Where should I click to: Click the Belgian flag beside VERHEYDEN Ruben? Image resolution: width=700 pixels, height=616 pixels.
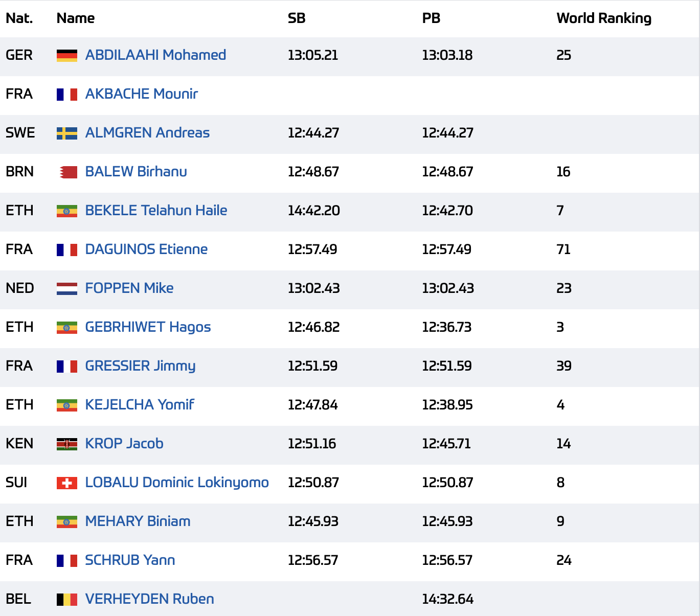(67, 599)
